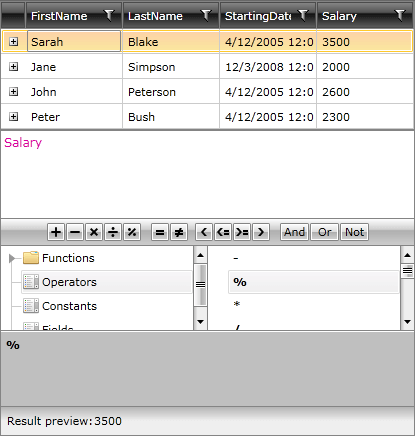The image size is (415, 436).
Task: Insert the plus operator
Action: [x=56, y=232]
